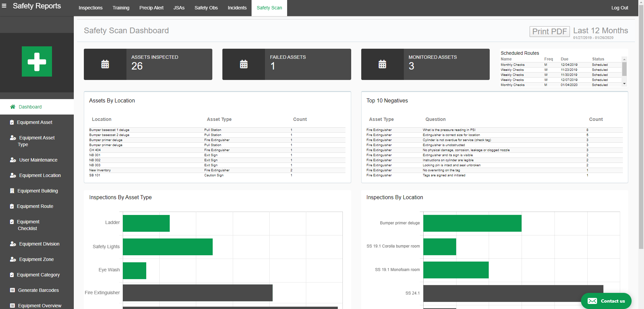
Task: Click the envelope icon in Contact us
Action: [592, 301]
